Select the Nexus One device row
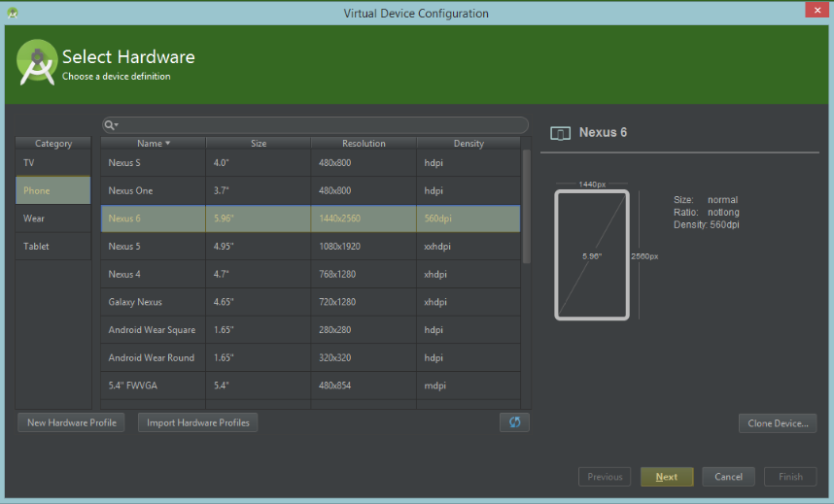Image resolution: width=834 pixels, height=504 pixels. [311, 190]
